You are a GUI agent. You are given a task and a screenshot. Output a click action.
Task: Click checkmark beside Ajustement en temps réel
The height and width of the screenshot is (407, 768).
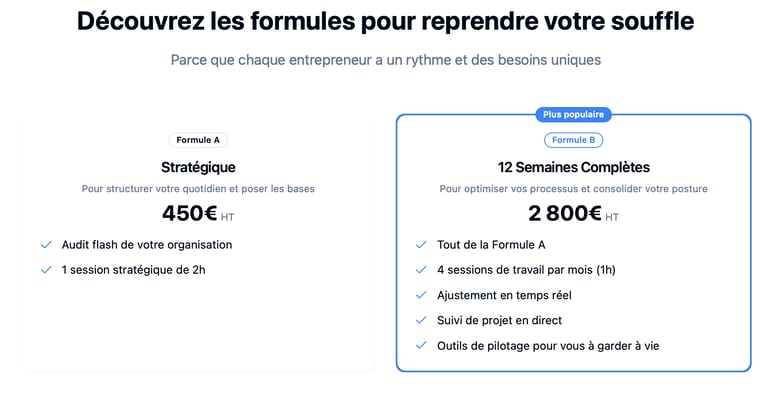click(421, 295)
